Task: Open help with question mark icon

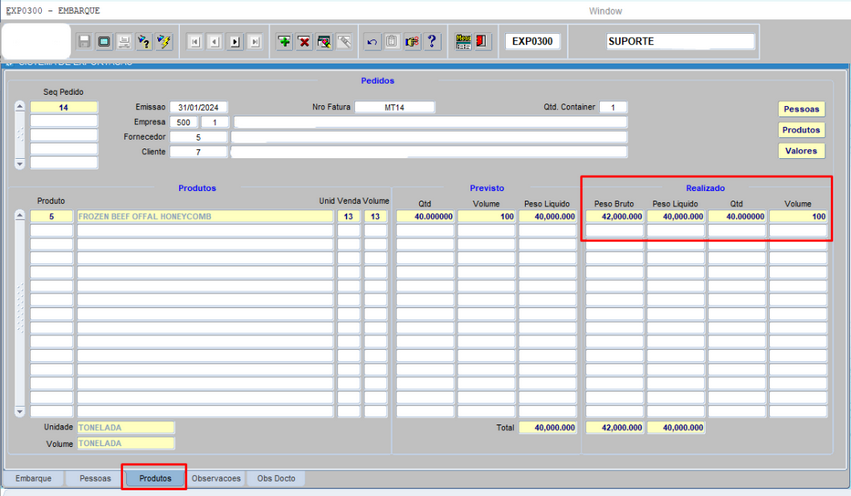Action: [x=432, y=42]
